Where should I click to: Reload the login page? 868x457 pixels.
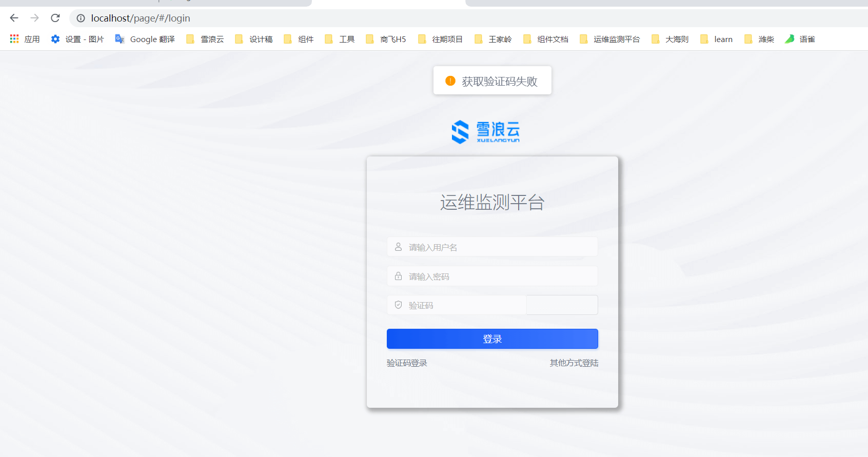point(55,18)
